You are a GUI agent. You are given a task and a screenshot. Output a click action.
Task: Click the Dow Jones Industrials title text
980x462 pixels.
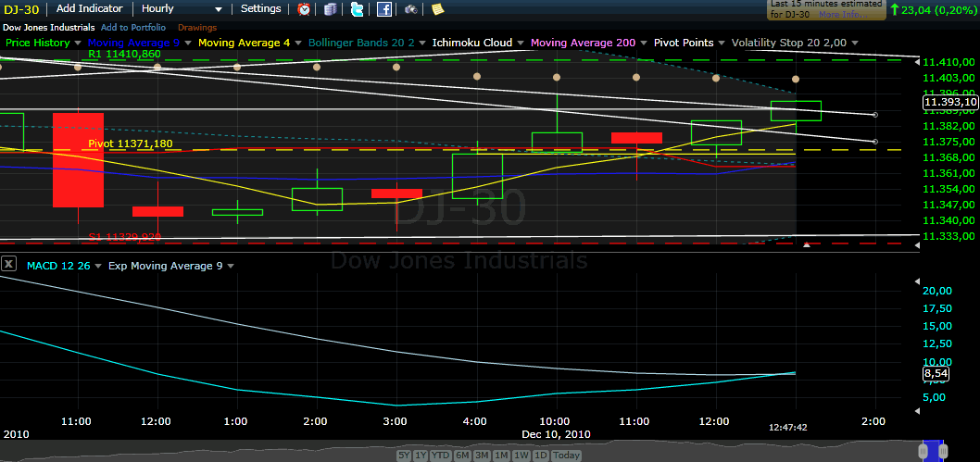(49, 28)
